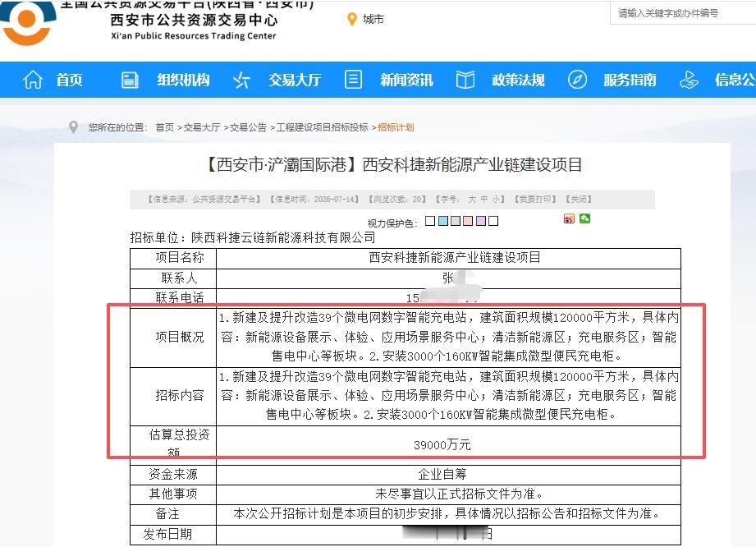Viewport: 756px width, 547px height.
Task: Click the 企业自筹 funding source cell
Action: coord(449,474)
